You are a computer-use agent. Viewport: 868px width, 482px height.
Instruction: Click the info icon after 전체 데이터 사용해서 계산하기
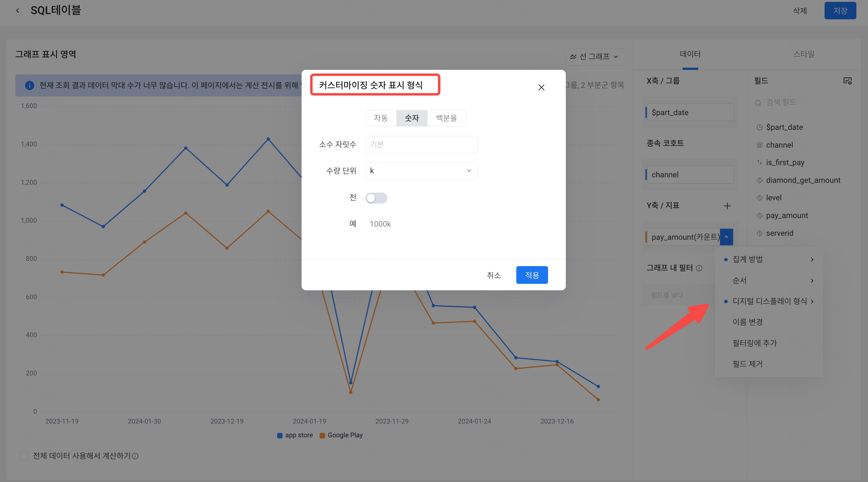135,456
